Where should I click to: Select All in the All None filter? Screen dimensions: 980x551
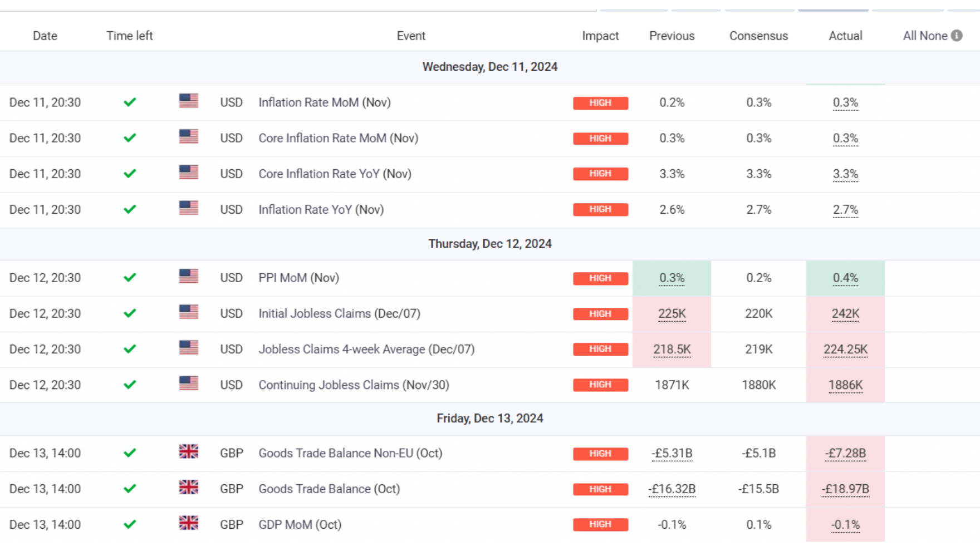pos(909,36)
